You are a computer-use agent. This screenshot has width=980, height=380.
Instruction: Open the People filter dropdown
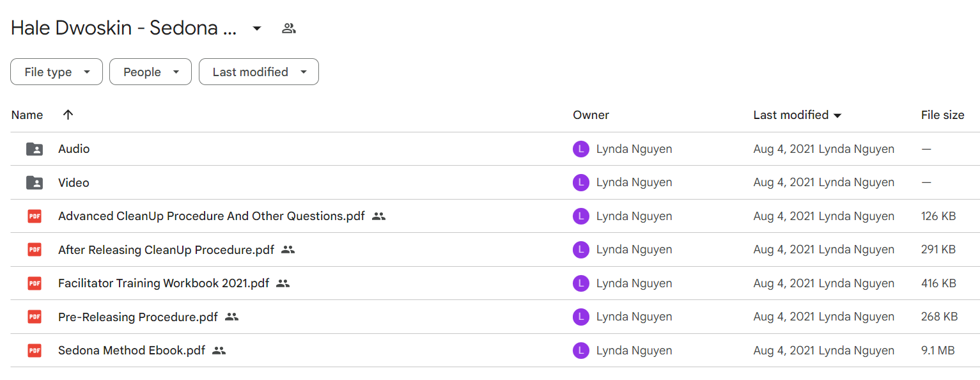point(150,72)
